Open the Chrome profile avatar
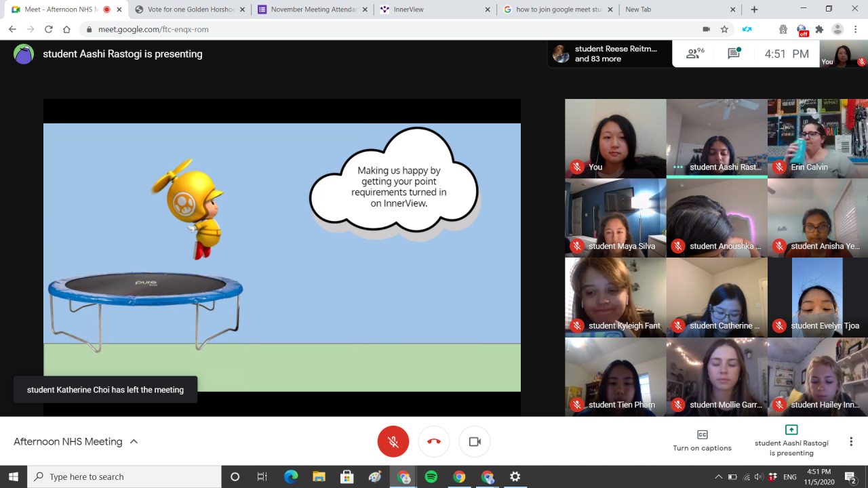The image size is (868, 488). [837, 29]
